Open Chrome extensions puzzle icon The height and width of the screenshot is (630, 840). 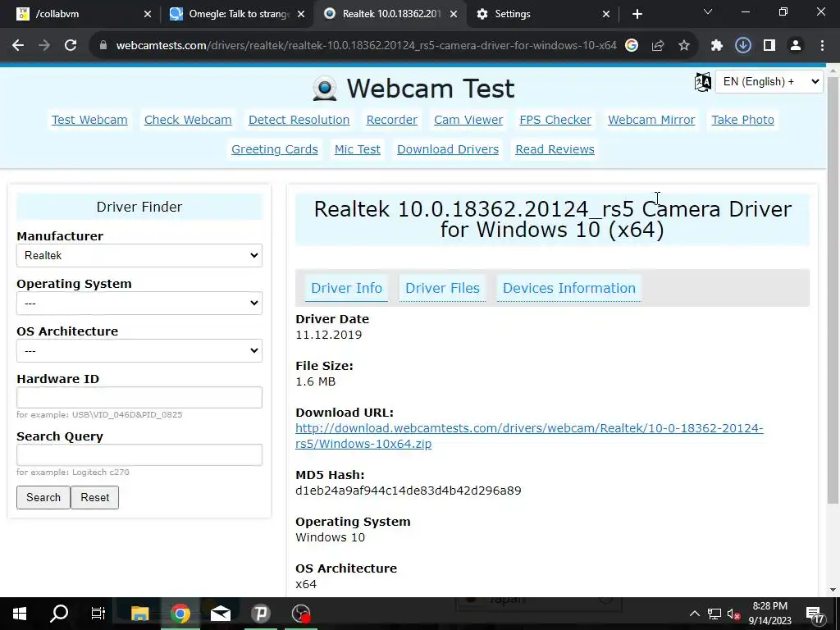point(717,46)
